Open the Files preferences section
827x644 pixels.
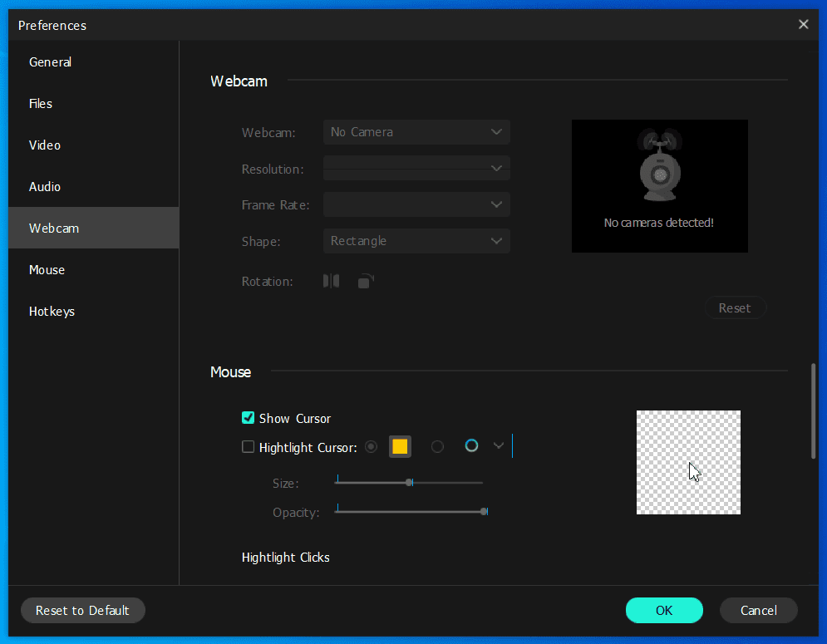pos(93,103)
